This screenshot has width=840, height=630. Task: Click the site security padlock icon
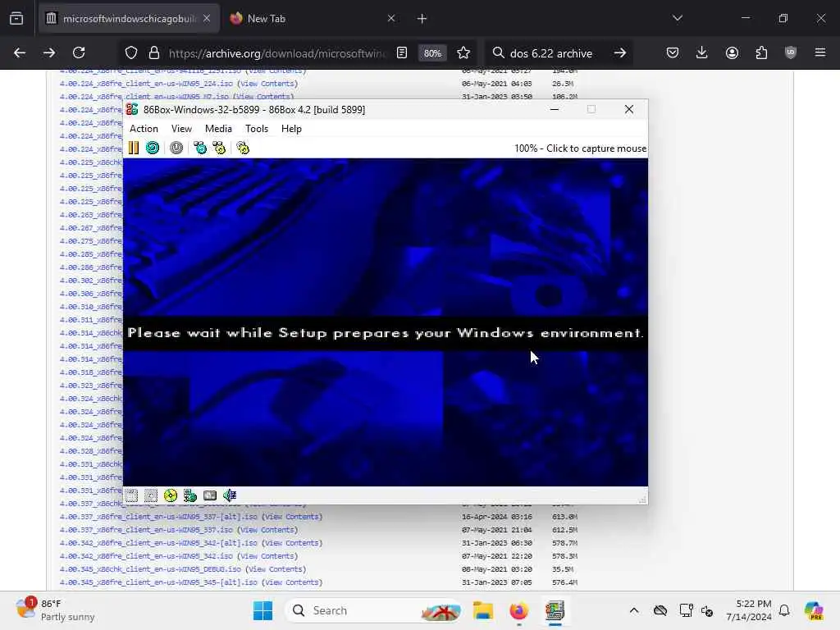click(154, 53)
